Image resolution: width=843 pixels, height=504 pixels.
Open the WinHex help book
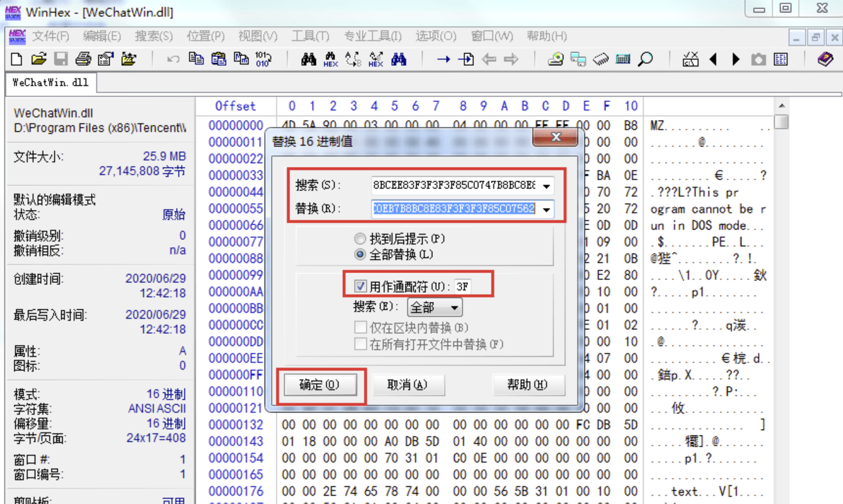(x=824, y=59)
